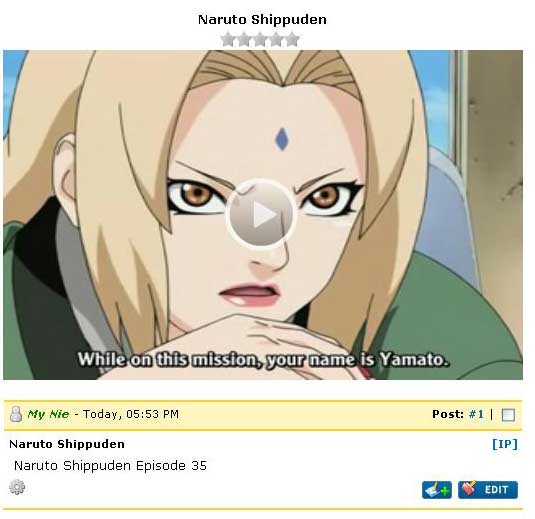Rate the video five stars
Viewport: 535px width, 519px height.
292,40
